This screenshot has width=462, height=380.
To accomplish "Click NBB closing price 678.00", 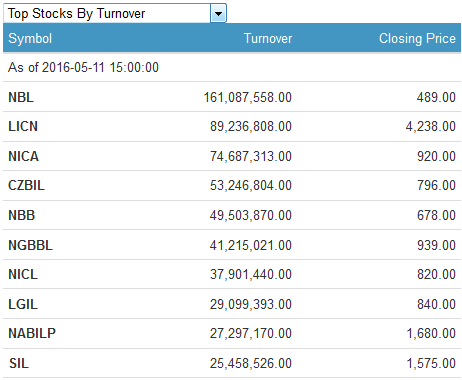I will pos(436,215).
